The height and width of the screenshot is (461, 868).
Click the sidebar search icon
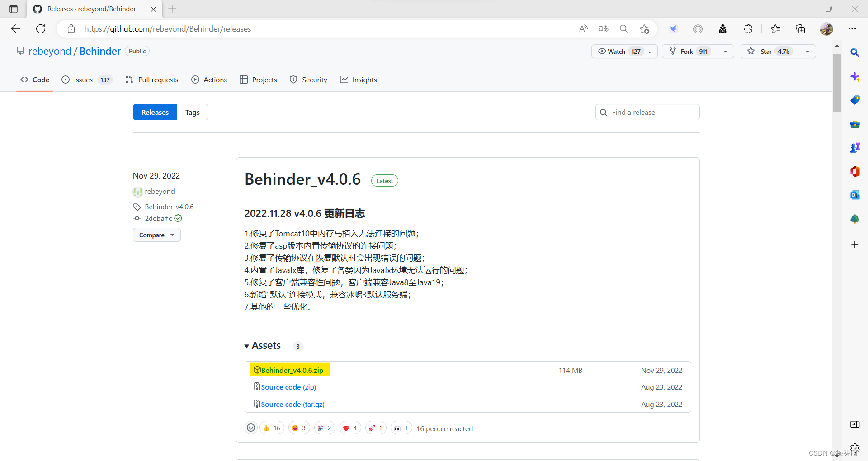(854, 53)
